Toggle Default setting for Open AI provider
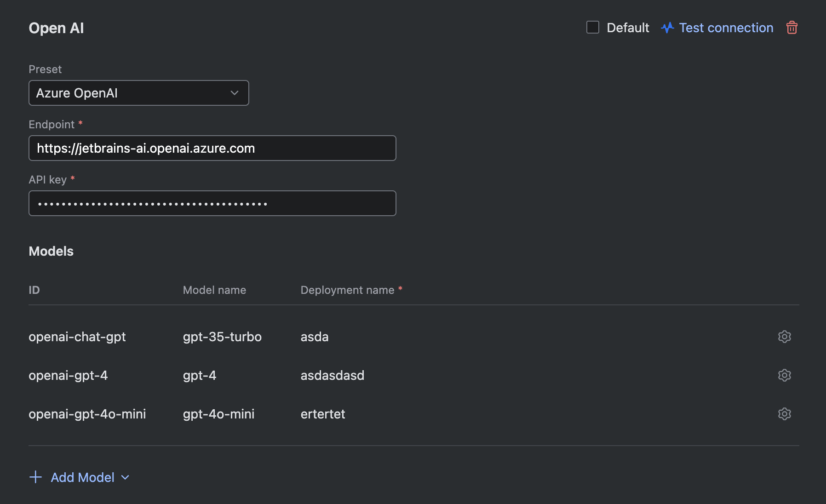 tap(592, 28)
